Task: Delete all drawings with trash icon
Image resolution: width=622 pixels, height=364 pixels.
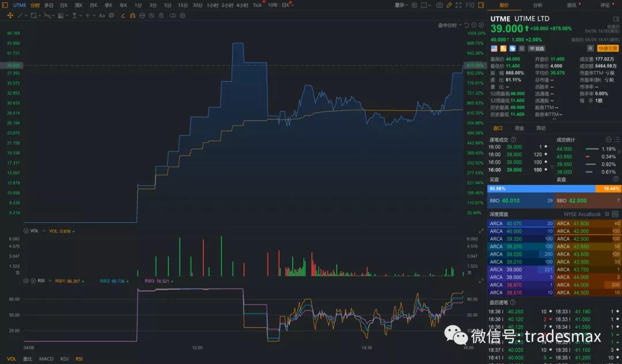Action: click(161, 16)
